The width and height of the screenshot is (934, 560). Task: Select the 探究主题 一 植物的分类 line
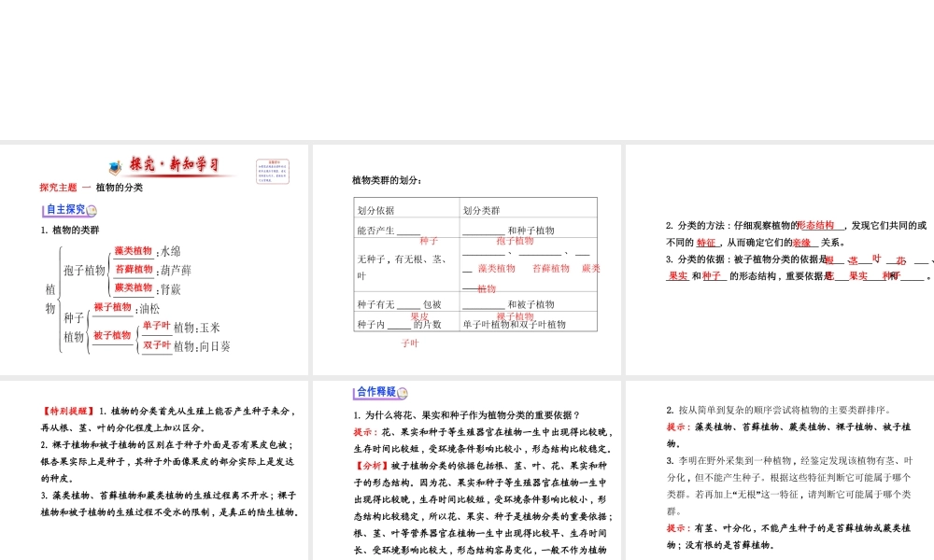[x=92, y=188]
